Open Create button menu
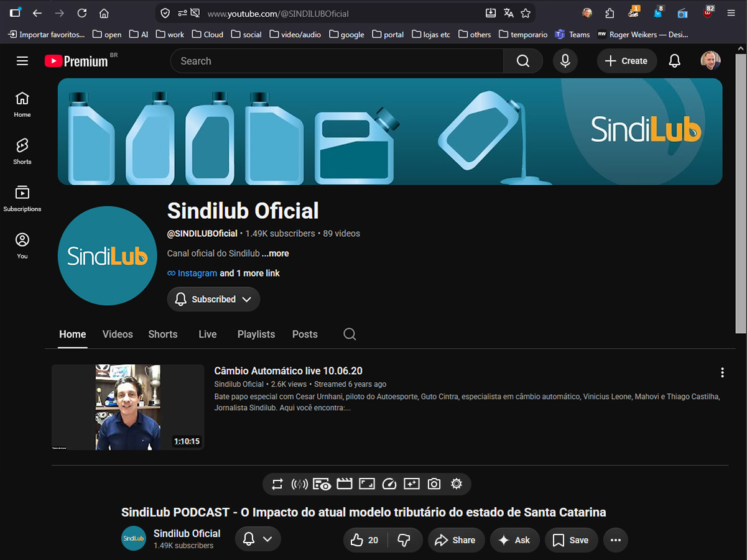Screen dimensions: 747x560 coord(627,61)
